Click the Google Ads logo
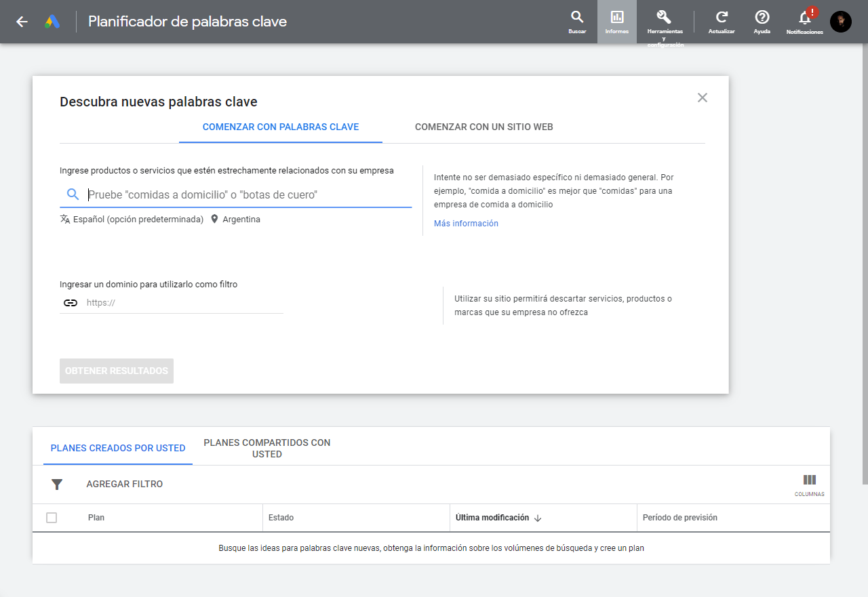The image size is (868, 597). pos(53,21)
